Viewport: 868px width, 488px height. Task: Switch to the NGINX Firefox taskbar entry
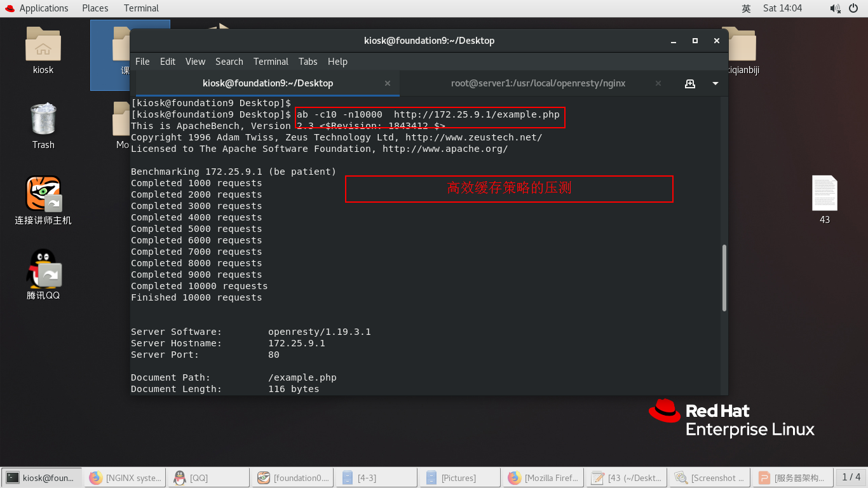125,478
